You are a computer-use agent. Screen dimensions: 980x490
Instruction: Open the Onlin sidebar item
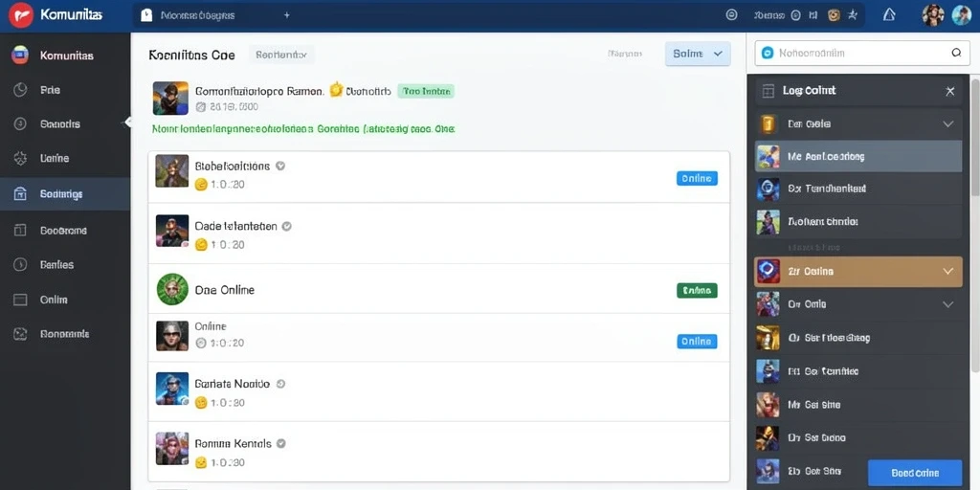(x=65, y=300)
